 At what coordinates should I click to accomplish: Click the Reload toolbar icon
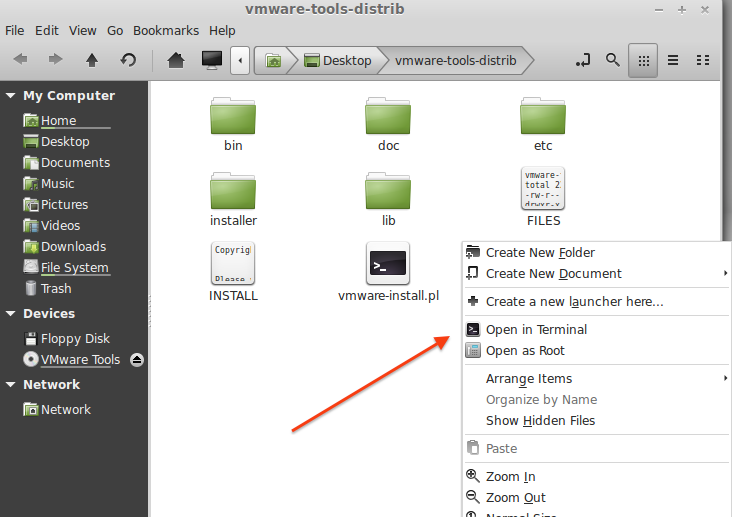tap(128, 60)
